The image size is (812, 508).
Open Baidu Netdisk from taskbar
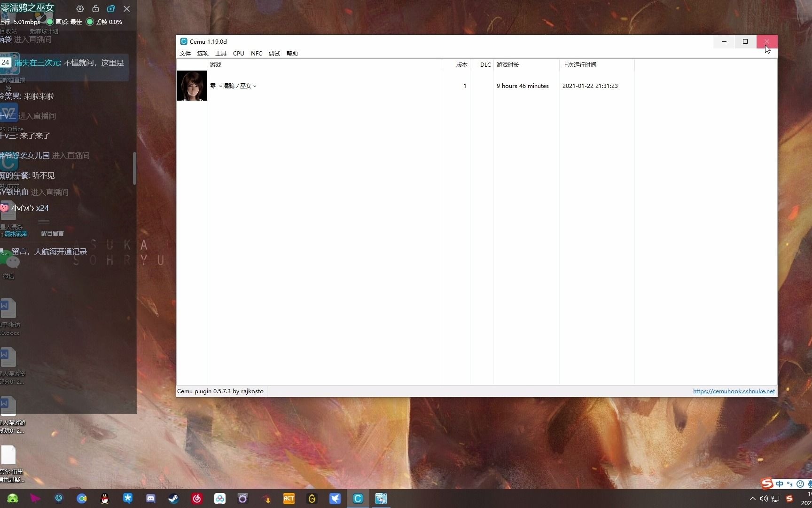click(x=220, y=499)
